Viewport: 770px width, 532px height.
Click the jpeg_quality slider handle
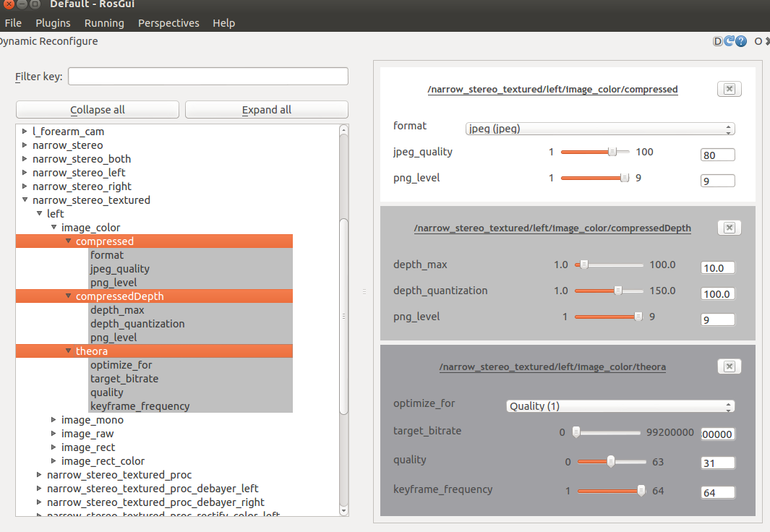pyautogui.click(x=612, y=152)
